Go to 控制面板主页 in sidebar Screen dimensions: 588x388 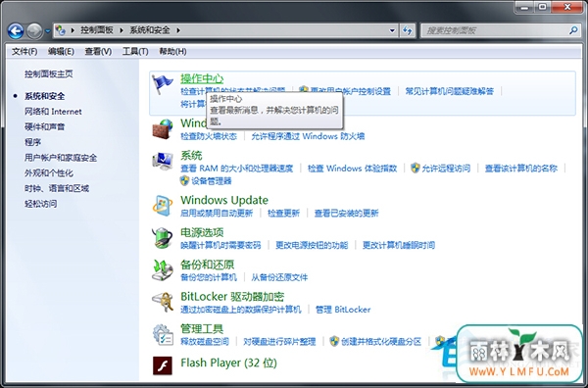[49, 73]
